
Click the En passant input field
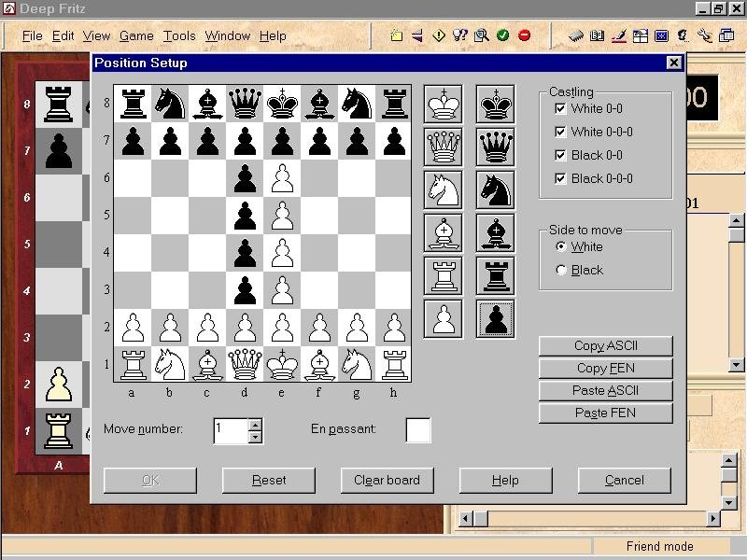[x=418, y=430]
